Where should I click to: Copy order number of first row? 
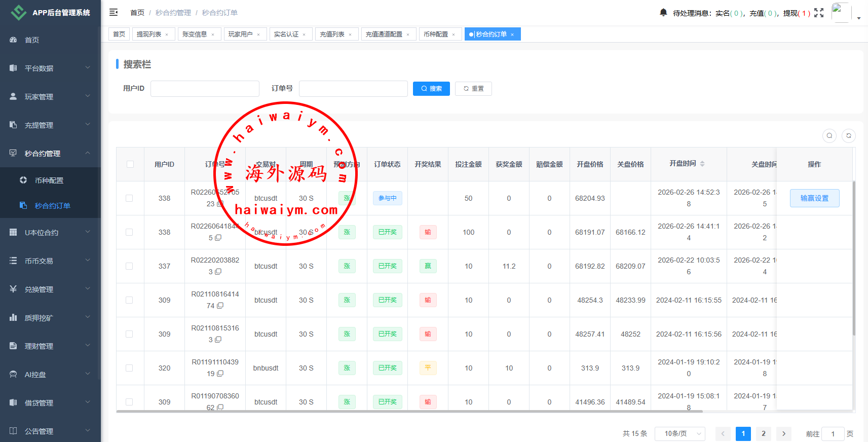(x=220, y=204)
